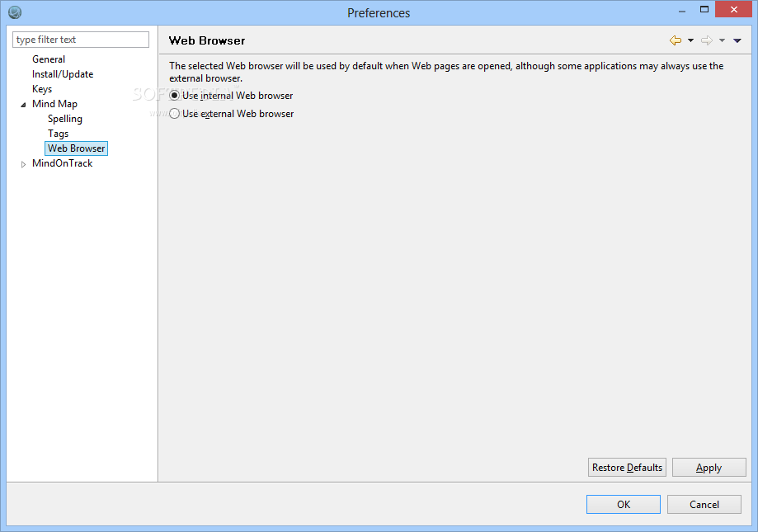This screenshot has width=758, height=532.
Task: Open the Tags preferences page
Action: point(58,134)
